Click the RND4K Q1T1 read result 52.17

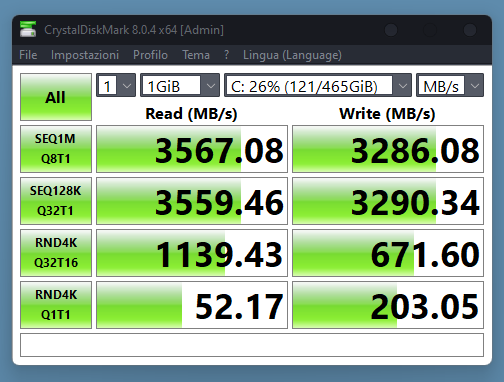pyautogui.click(x=192, y=305)
